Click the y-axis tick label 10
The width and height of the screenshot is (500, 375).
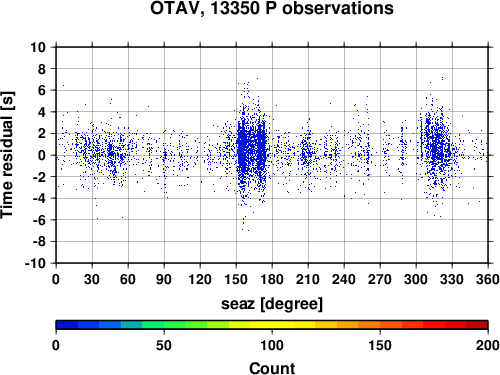38,47
